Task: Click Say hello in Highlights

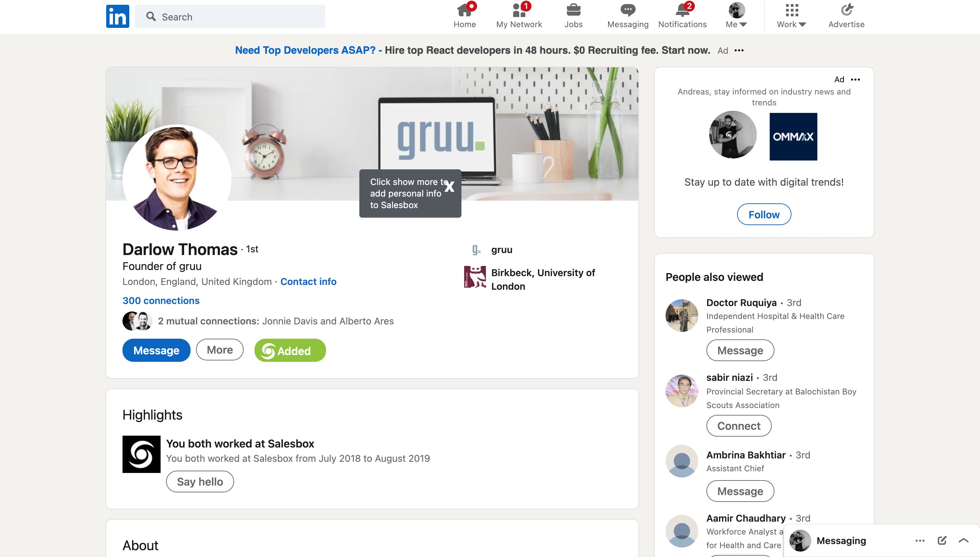Action: [200, 482]
